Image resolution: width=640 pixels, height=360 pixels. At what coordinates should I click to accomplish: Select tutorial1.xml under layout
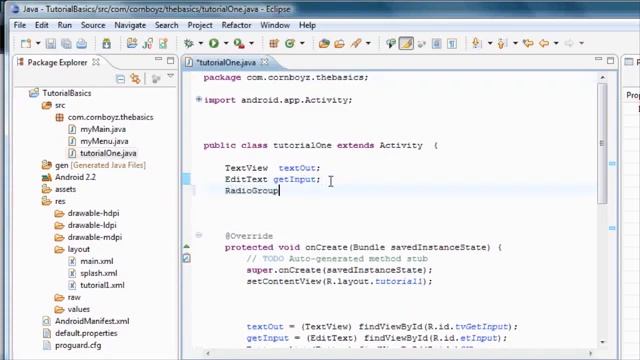pyautogui.click(x=102, y=285)
